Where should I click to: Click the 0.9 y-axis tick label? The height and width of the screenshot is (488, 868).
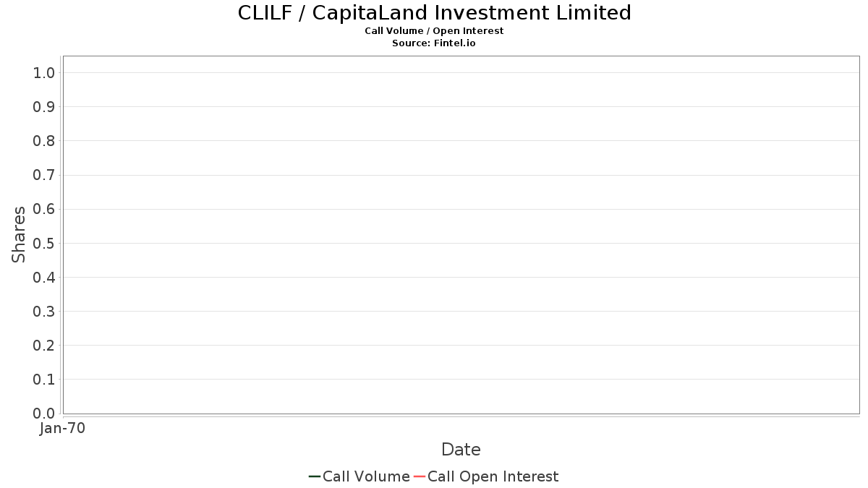(x=44, y=107)
